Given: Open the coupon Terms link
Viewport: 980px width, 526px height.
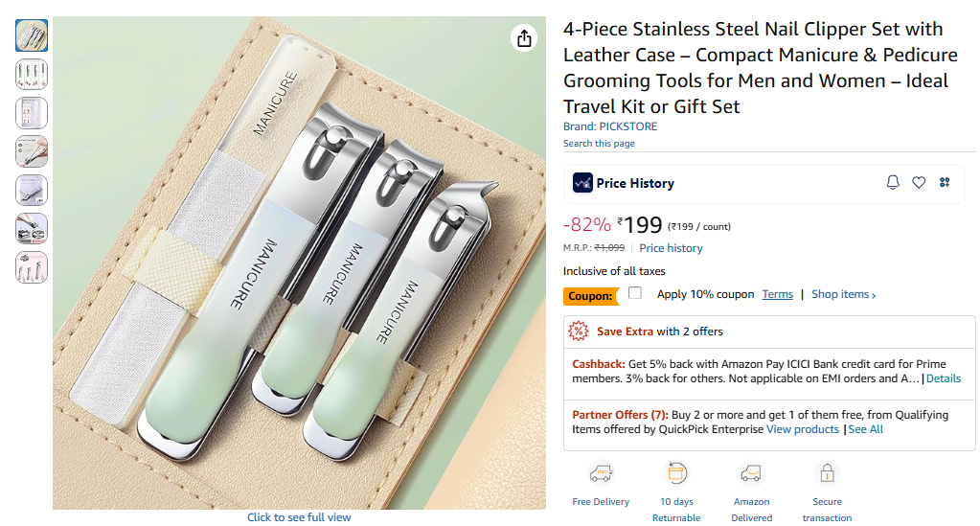Looking at the screenshot, I should tap(777, 294).
